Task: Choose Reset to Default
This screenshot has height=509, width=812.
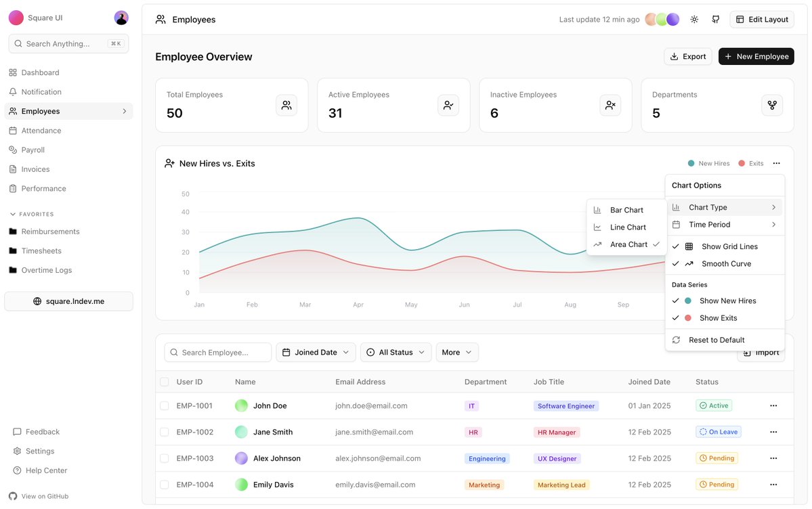Action: (x=725, y=340)
